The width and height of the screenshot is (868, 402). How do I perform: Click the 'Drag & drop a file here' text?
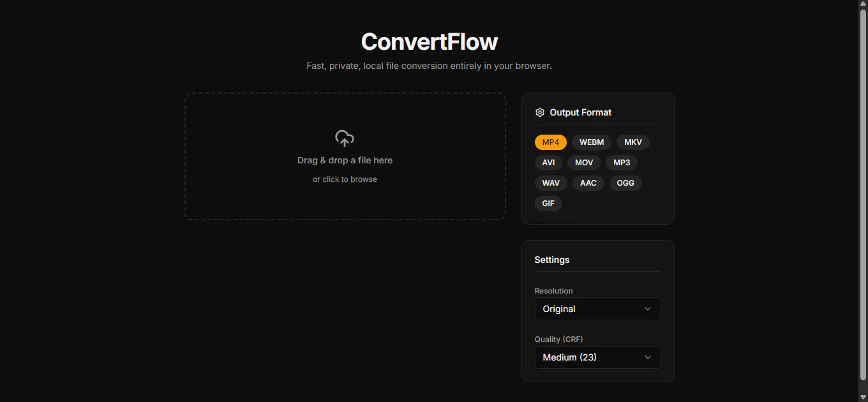click(x=345, y=160)
